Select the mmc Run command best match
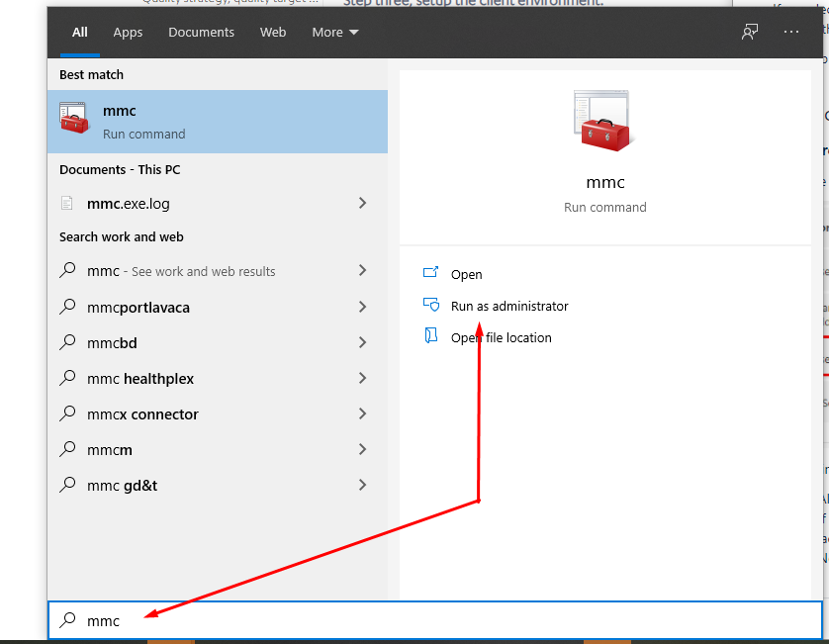 click(218, 122)
